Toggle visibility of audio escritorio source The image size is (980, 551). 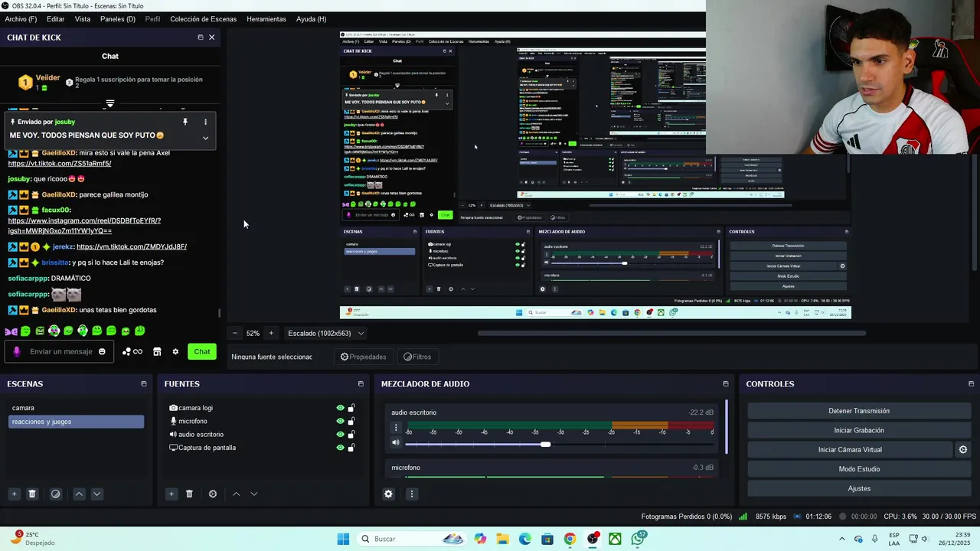click(x=341, y=434)
